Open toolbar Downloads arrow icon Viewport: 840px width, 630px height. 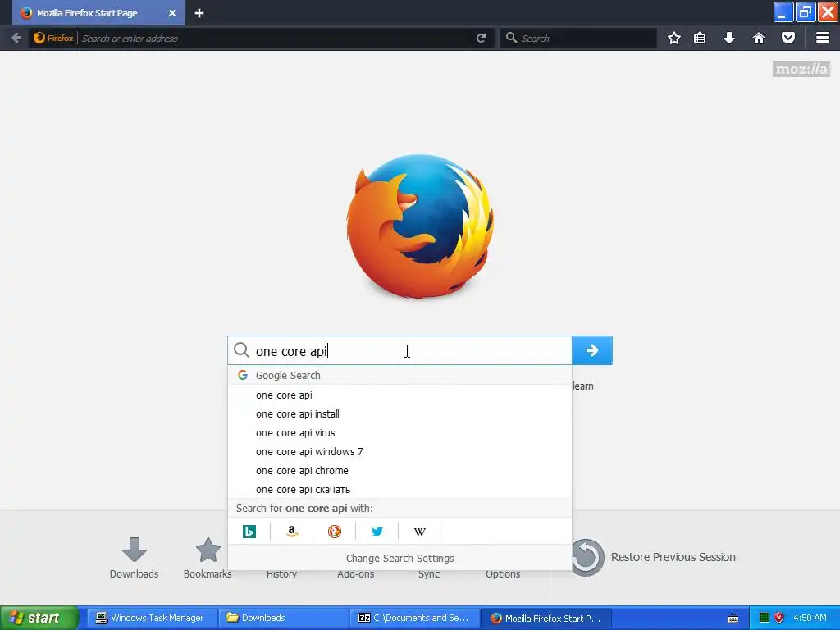click(x=729, y=38)
